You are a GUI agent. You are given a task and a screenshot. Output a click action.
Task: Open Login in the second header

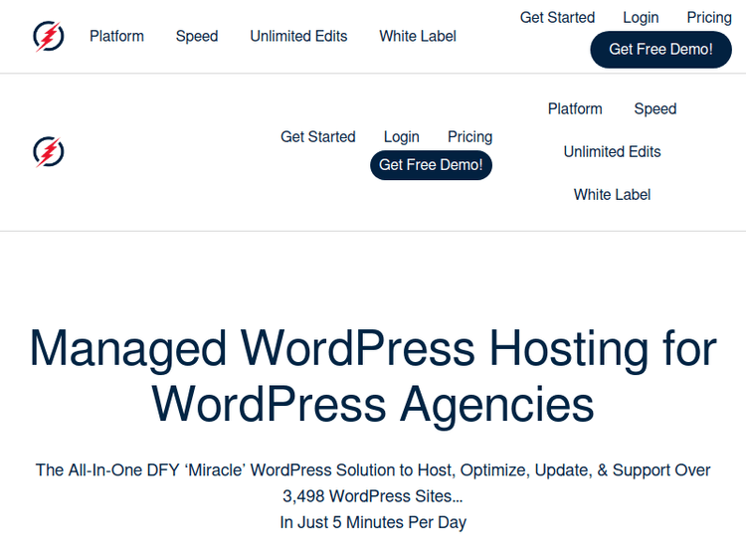click(401, 137)
